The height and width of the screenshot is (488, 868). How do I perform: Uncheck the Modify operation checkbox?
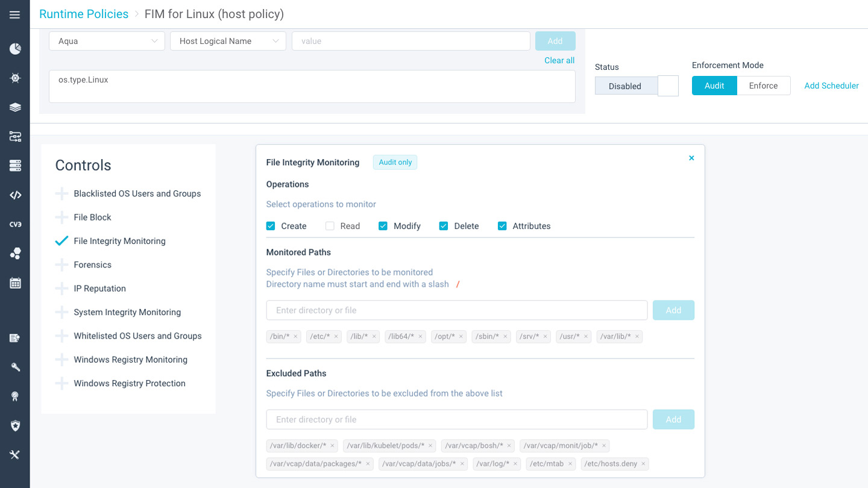coord(383,226)
